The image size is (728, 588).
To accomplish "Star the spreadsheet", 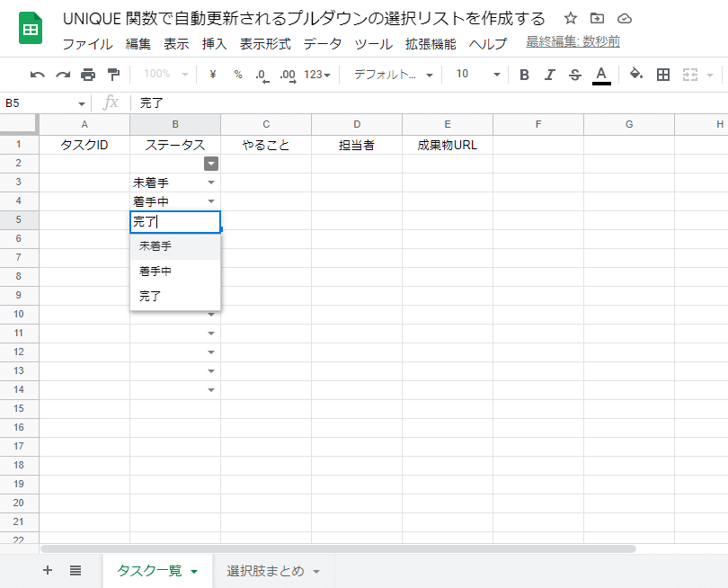I will pos(570,16).
